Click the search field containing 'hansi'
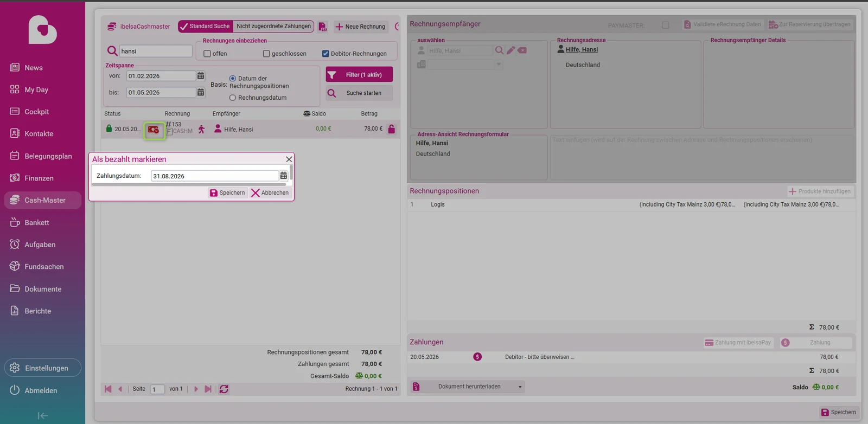The image size is (868, 424). click(x=156, y=51)
